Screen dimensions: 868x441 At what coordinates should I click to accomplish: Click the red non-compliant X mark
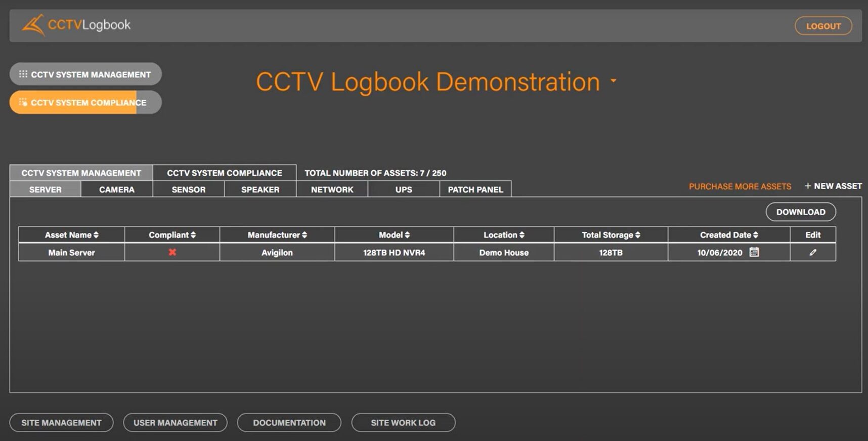pyautogui.click(x=172, y=252)
